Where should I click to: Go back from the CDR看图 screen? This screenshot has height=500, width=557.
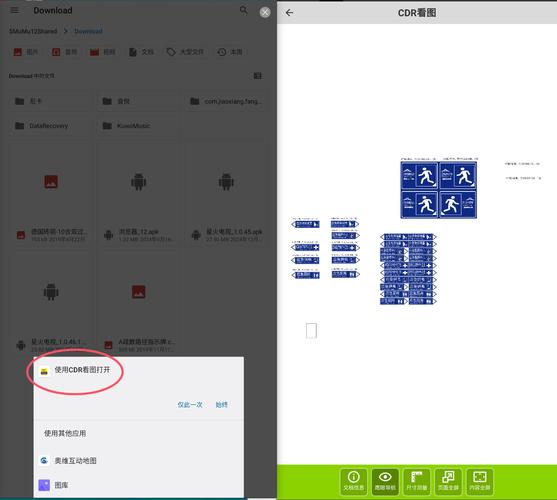point(290,13)
